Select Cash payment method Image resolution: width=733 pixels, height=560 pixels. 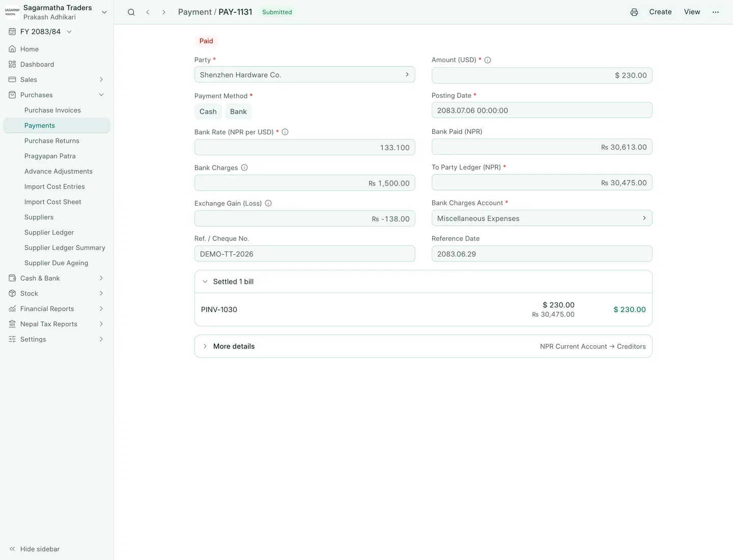click(208, 111)
